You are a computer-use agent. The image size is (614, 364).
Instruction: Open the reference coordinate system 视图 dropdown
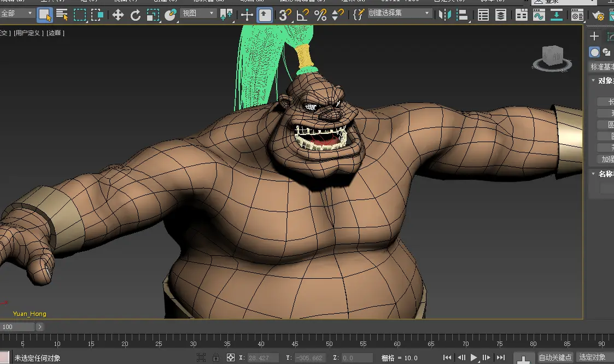(x=198, y=13)
